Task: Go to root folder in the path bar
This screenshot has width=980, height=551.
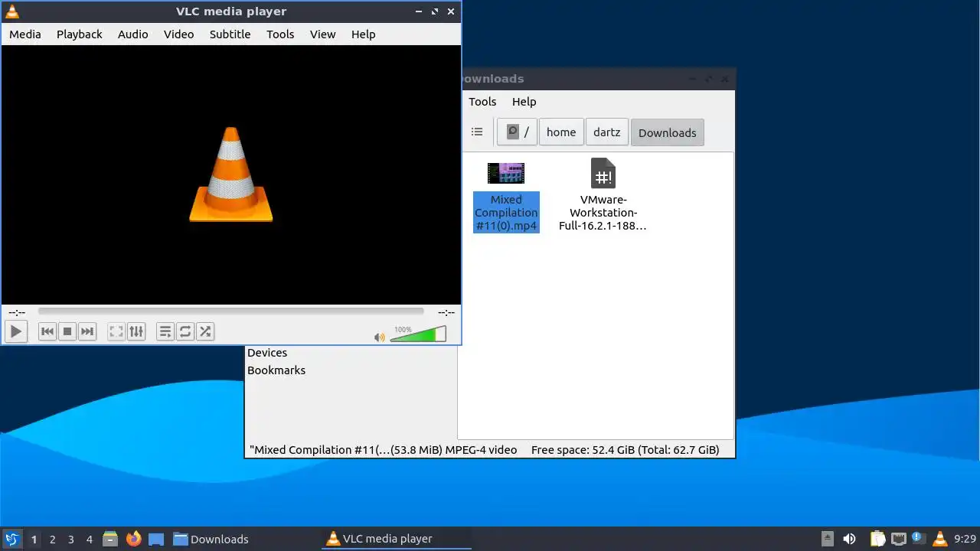Action: click(x=518, y=132)
